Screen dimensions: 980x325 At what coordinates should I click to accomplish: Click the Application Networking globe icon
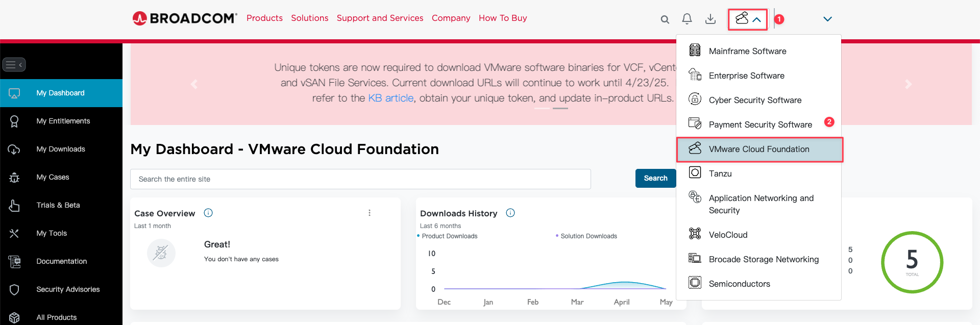(x=695, y=196)
